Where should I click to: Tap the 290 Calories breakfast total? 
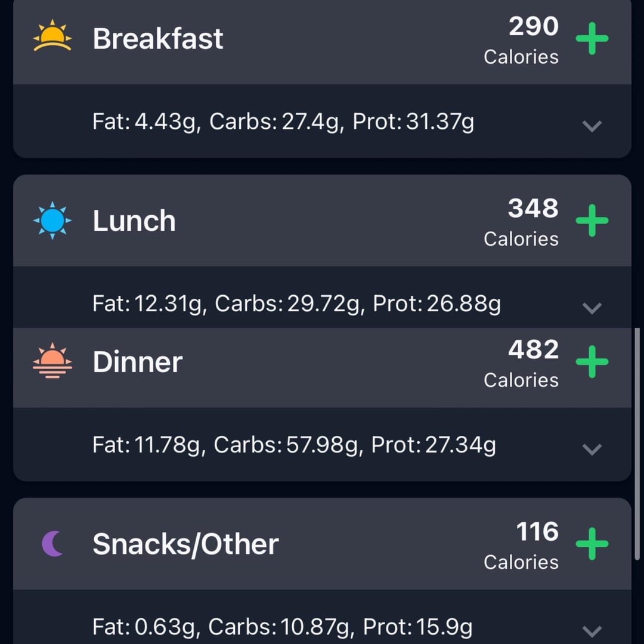[x=521, y=40]
